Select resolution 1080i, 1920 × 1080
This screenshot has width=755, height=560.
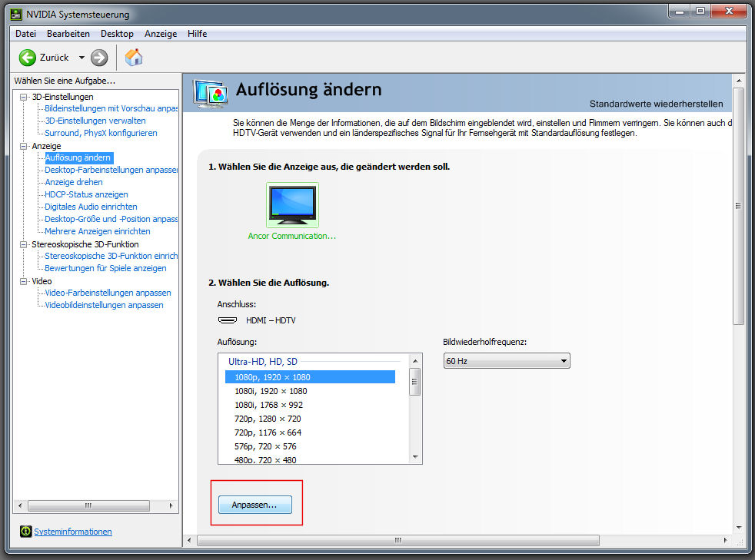click(271, 391)
